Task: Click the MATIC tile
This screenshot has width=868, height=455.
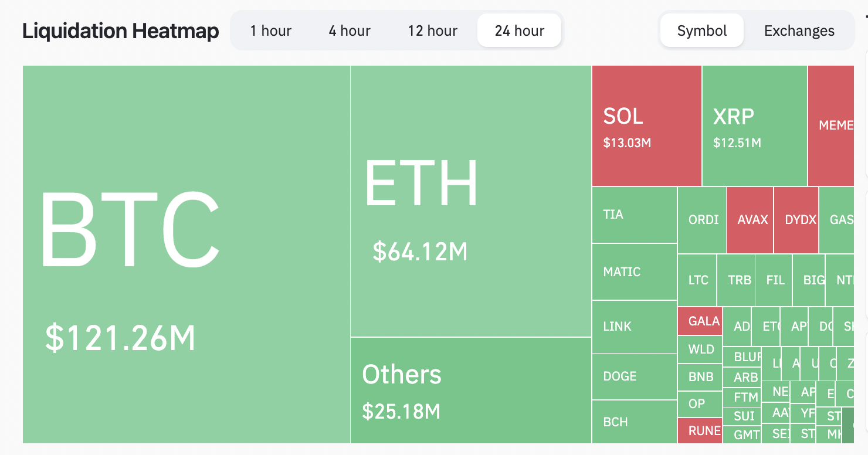Action: click(634, 272)
